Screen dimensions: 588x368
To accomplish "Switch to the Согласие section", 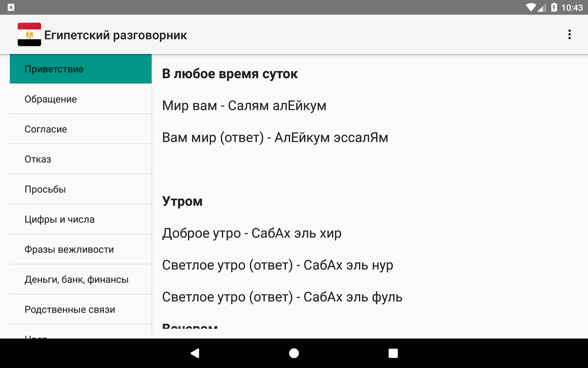I will [x=81, y=129].
